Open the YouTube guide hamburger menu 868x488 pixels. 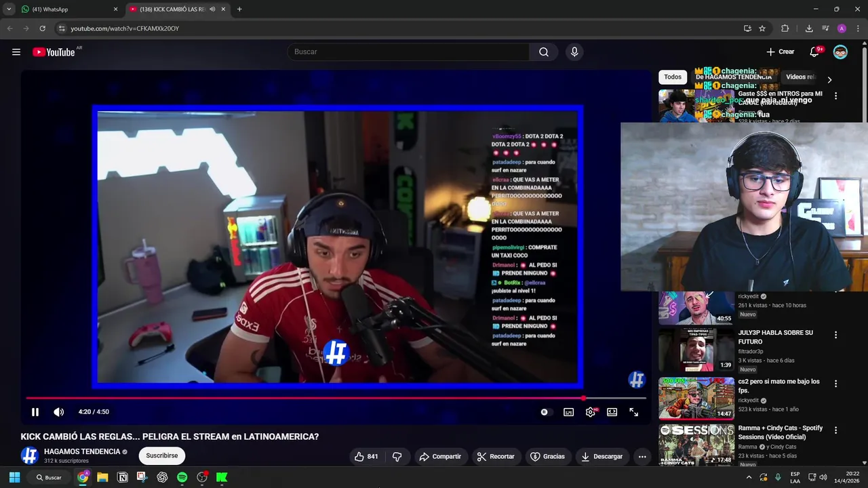(x=16, y=52)
